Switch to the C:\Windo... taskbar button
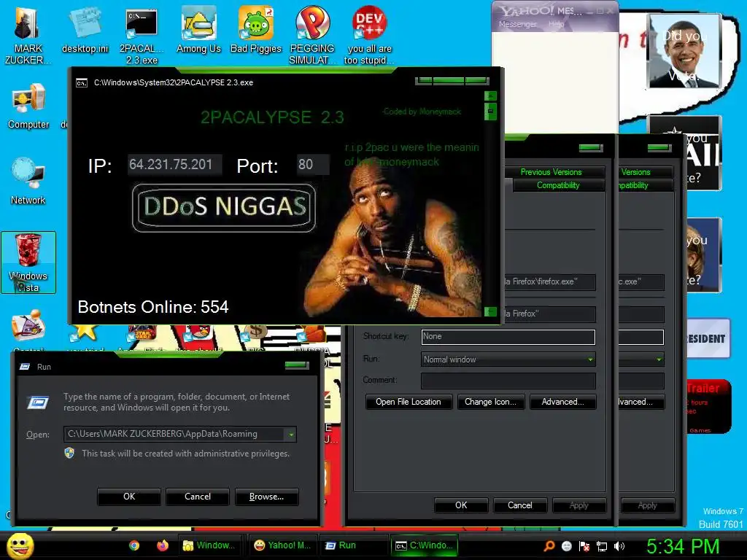The image size is (747, 560). click(425, 545)
